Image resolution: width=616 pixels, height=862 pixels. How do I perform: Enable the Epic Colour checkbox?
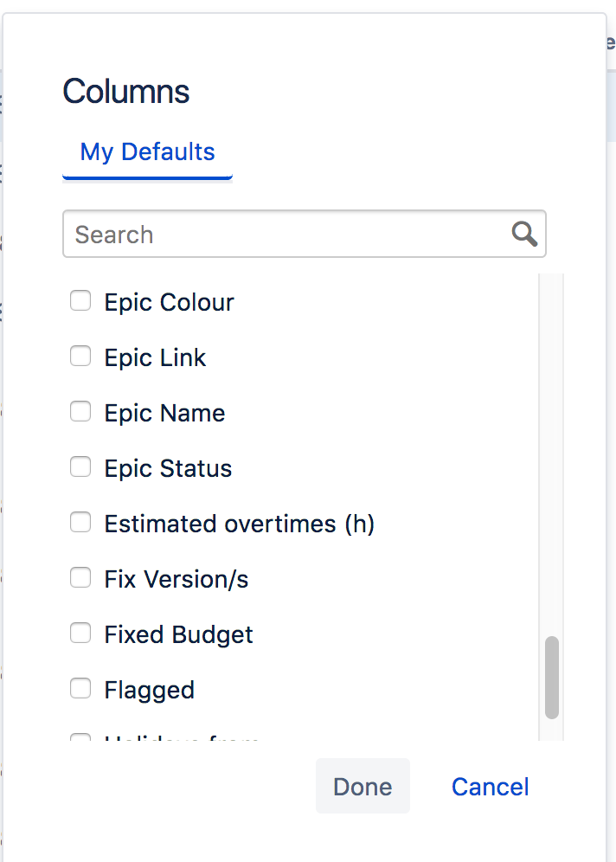tap(80, 300)
